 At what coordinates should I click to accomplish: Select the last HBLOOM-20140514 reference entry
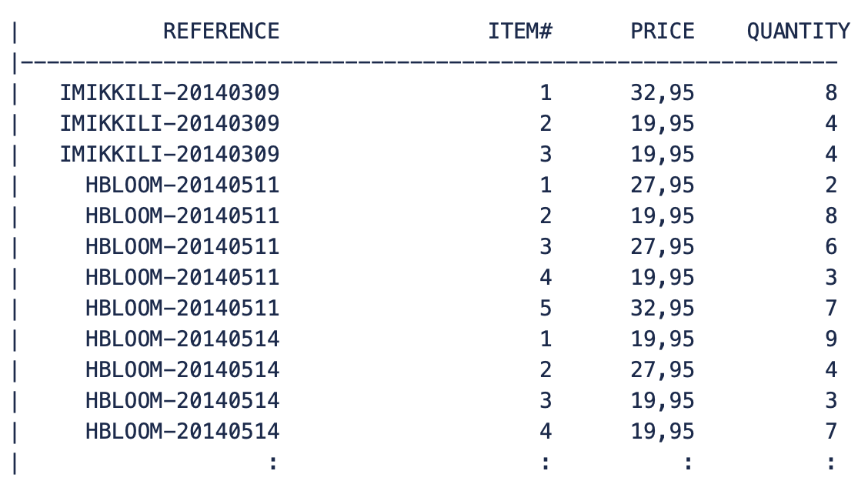click(182, 432)
